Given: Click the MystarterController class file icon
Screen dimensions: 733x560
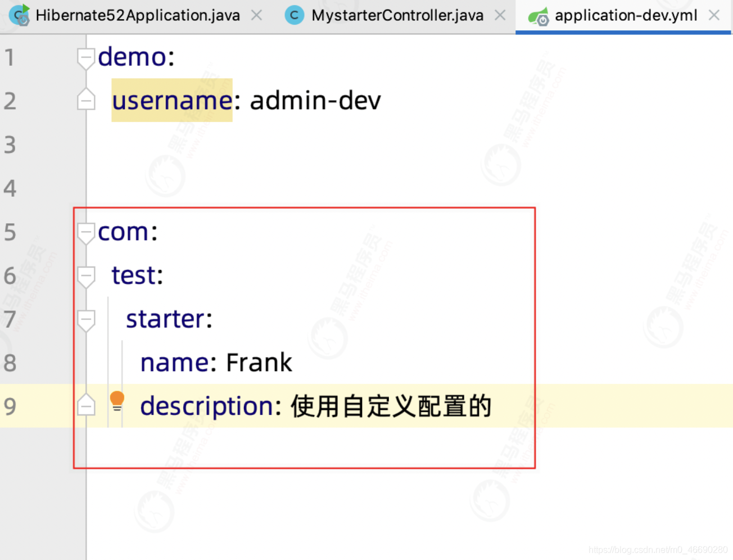Looking at the screenshot, I should [294, 15].
